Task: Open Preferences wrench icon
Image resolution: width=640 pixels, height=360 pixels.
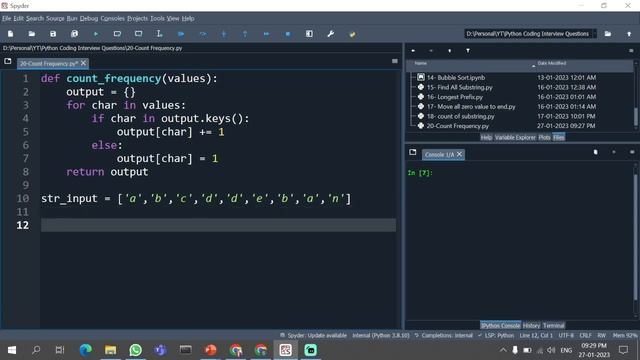Action: pos(331,34)
